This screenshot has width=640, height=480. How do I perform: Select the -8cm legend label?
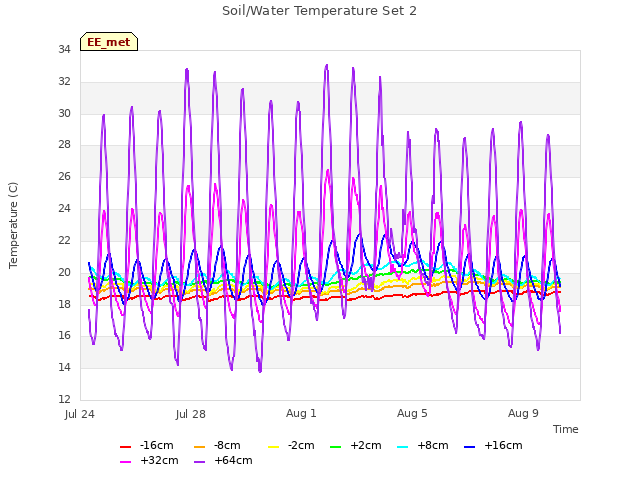tap(227, 445)
